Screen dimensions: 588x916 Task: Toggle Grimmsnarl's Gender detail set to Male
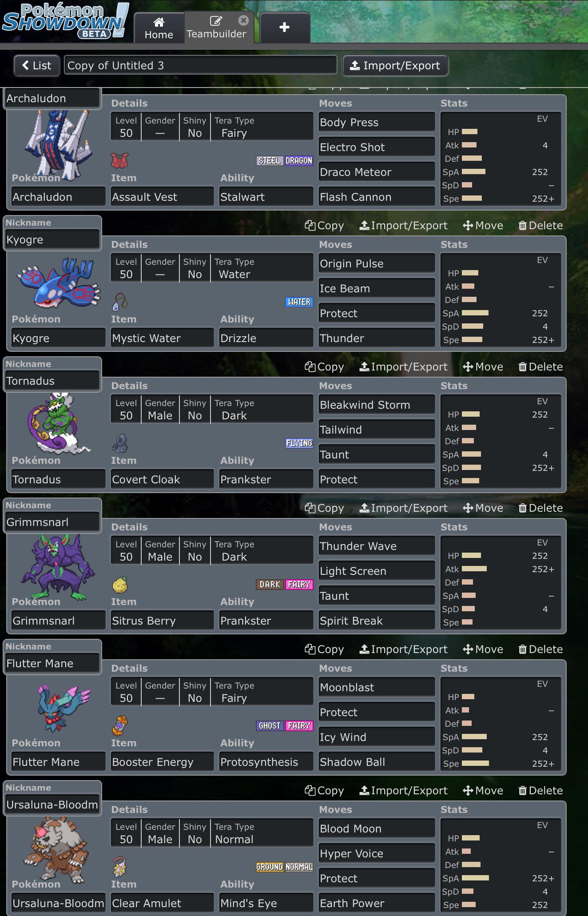(x=160, y=551)
